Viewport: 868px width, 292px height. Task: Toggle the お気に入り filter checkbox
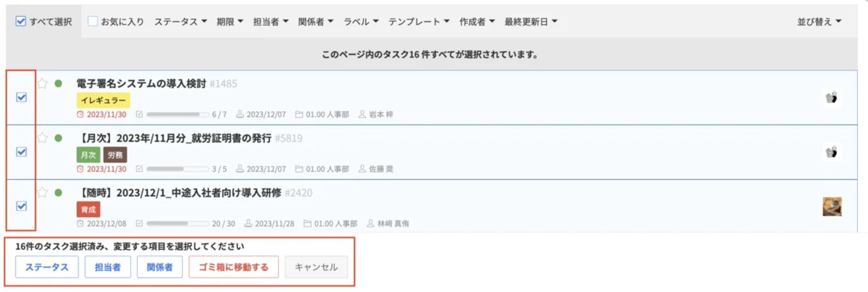pyautogui.click(x=92, y=21)
